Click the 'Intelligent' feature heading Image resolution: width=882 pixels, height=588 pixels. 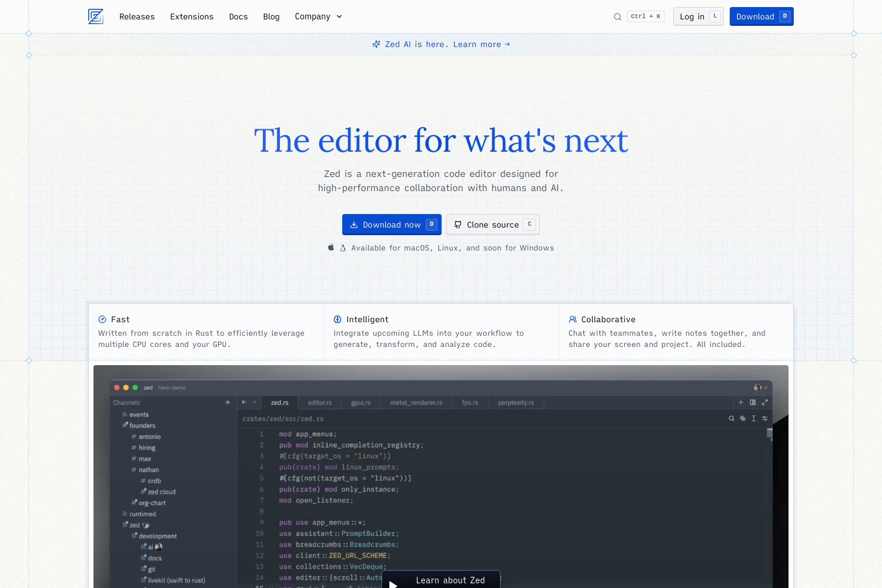(367, 319)
